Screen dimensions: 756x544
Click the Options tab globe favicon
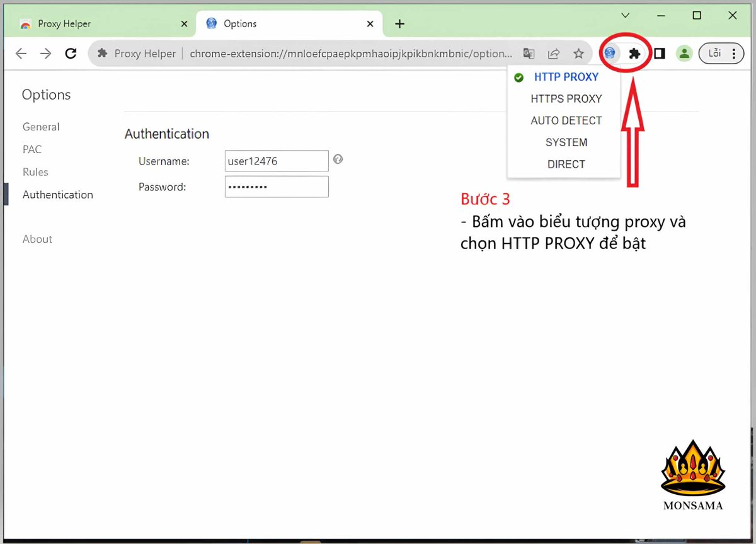pyautogui.click(x=212, y=24)
